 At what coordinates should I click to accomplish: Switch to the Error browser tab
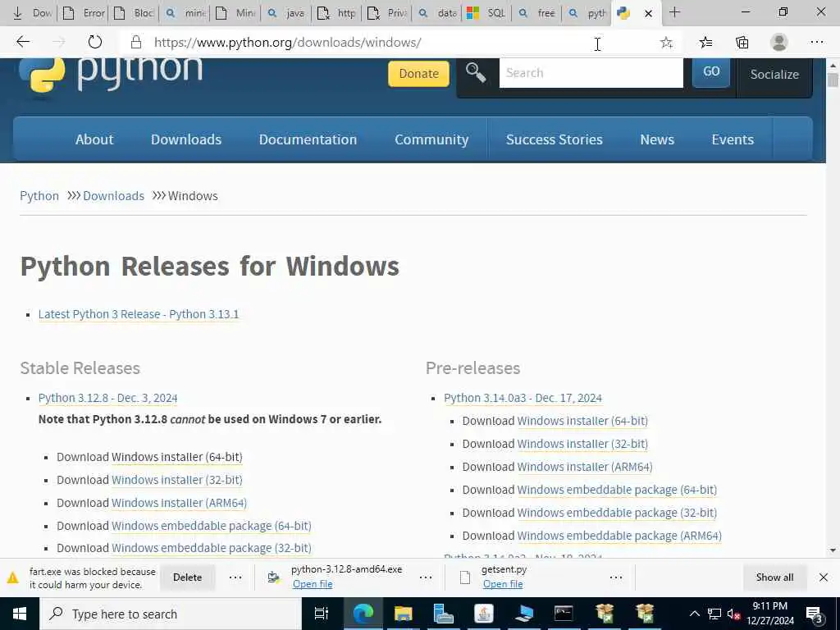(x=84, y=13)
